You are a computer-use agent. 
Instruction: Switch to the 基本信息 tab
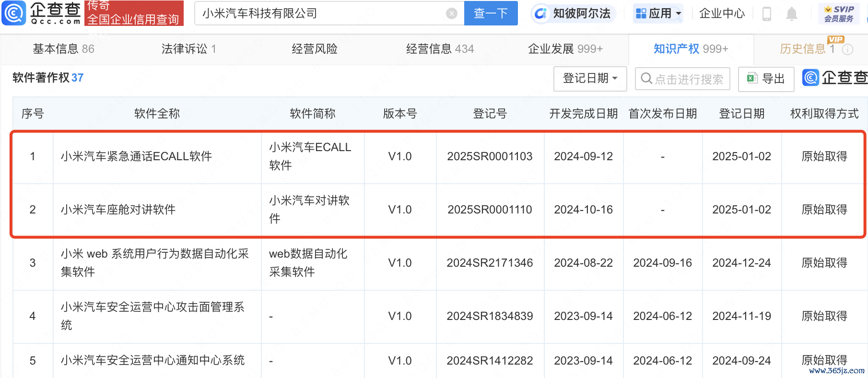[x=63, y=49]
